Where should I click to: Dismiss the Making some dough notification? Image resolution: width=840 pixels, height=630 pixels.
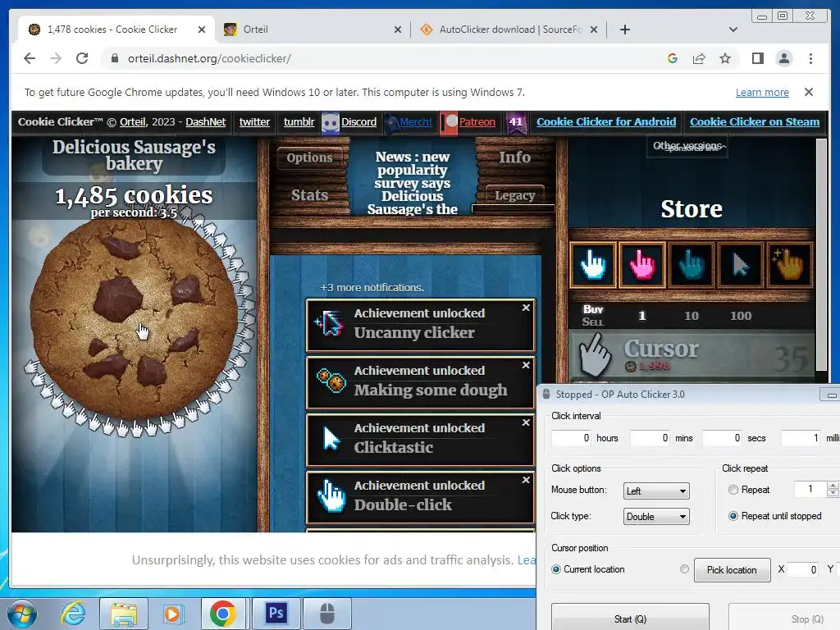[x=526, y=365]
